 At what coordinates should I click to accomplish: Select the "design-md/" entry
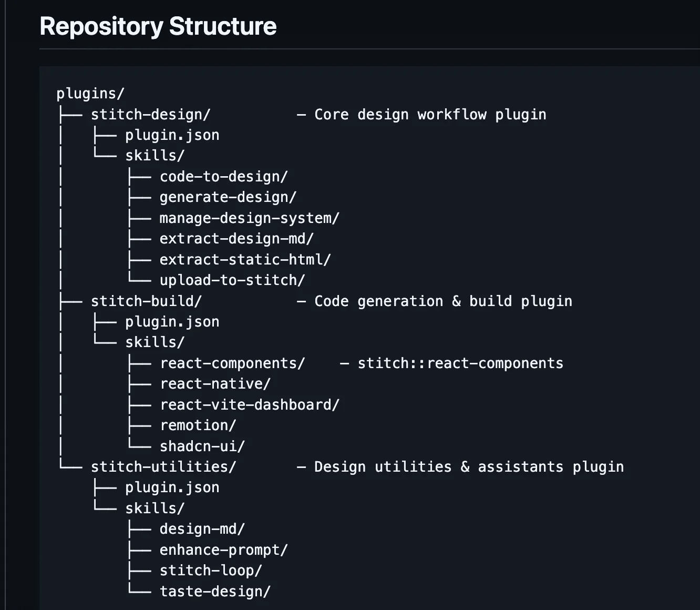point(202,529)
